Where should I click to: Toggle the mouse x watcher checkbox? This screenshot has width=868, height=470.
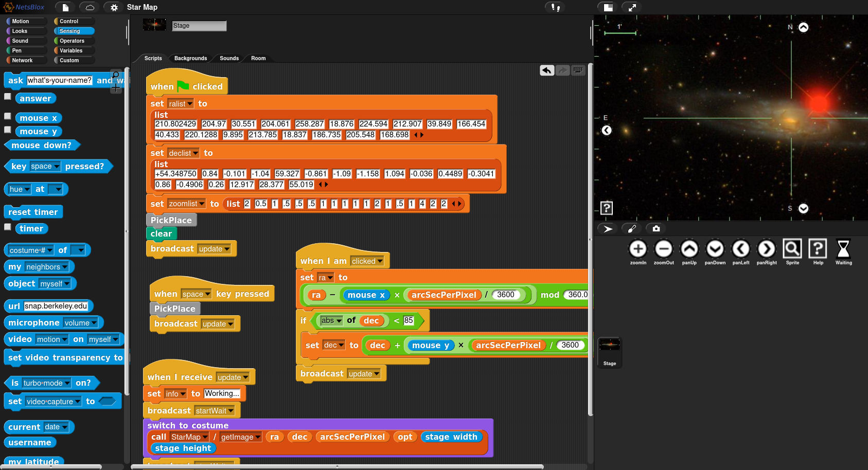tap(8, 116)
